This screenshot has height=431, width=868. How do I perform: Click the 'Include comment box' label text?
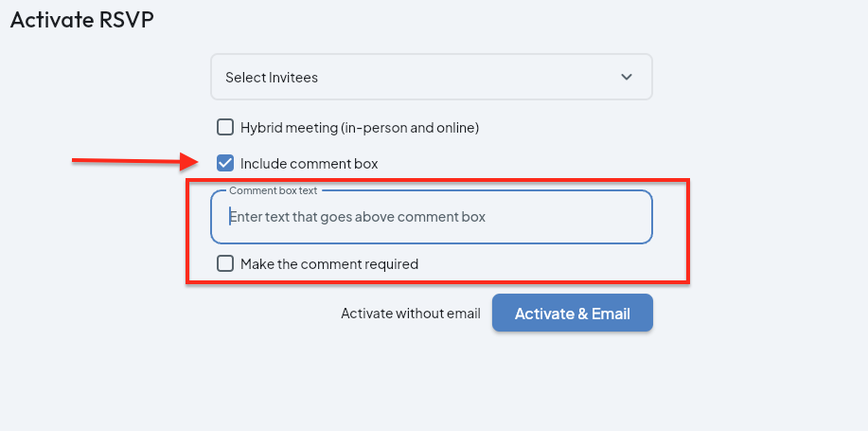[309, 163]
